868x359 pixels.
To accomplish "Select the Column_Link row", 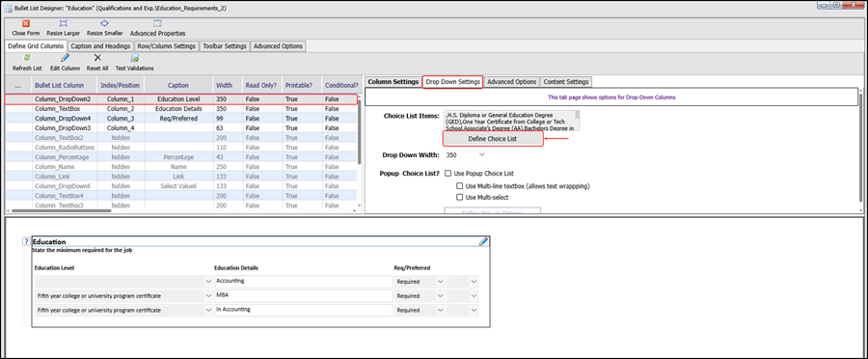I will [180, 177].
